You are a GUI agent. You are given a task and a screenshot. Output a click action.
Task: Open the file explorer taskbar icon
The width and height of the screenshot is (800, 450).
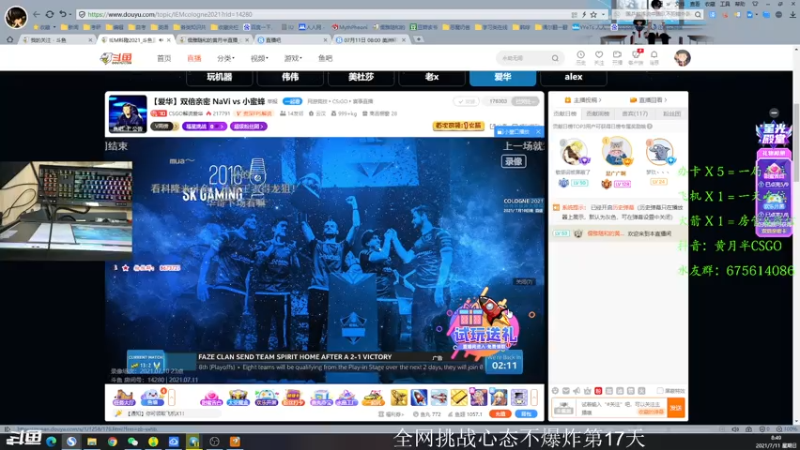tap(92, 441)
